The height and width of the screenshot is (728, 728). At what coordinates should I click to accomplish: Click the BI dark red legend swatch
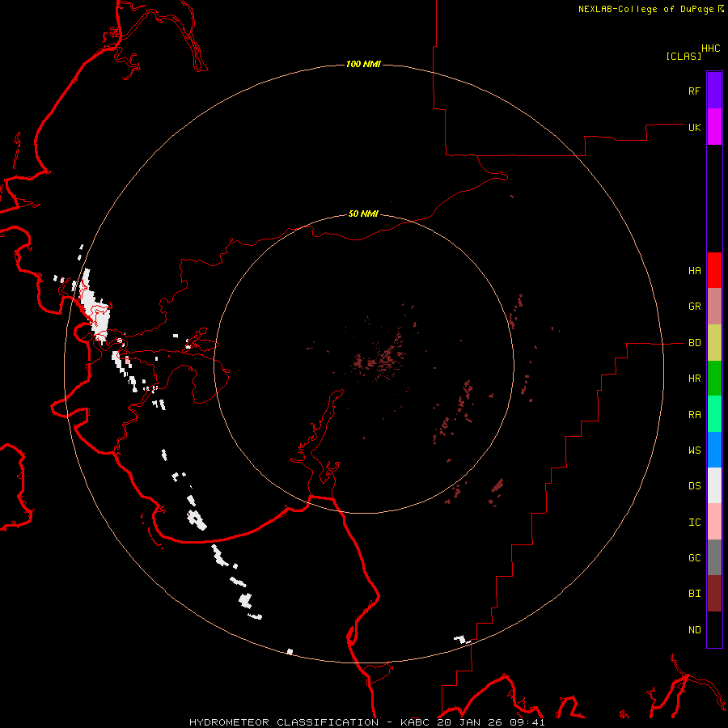[714, 594]
